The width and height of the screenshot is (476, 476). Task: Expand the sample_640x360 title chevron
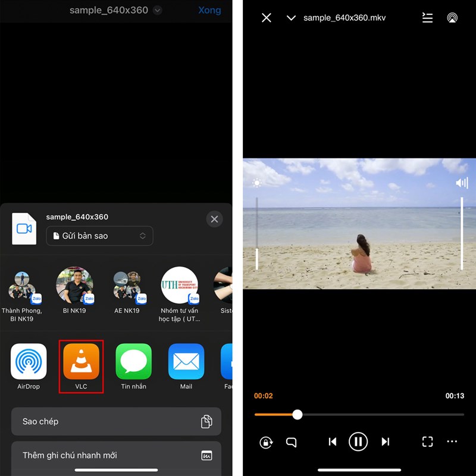(157, 10)
